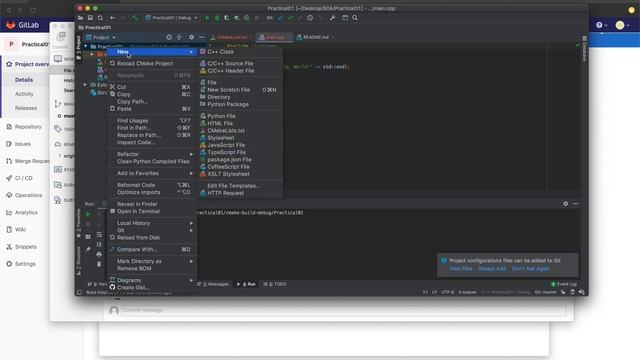Open Run panel gear settings
The image size is (640, 360).
pos(566,204)
